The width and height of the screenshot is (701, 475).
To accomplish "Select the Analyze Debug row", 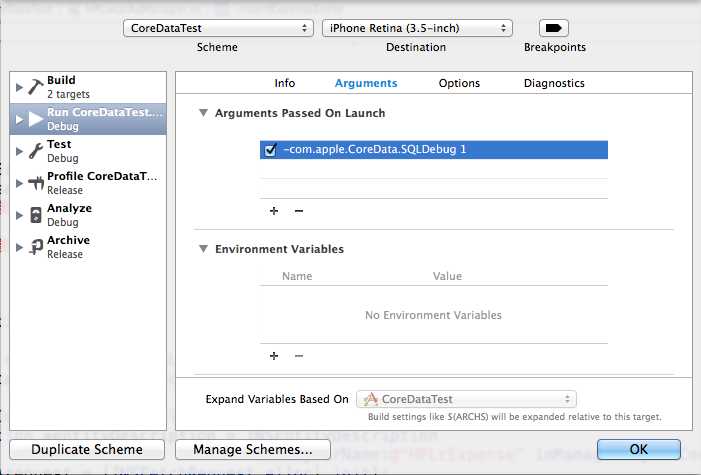I will (x=88, y=216).
